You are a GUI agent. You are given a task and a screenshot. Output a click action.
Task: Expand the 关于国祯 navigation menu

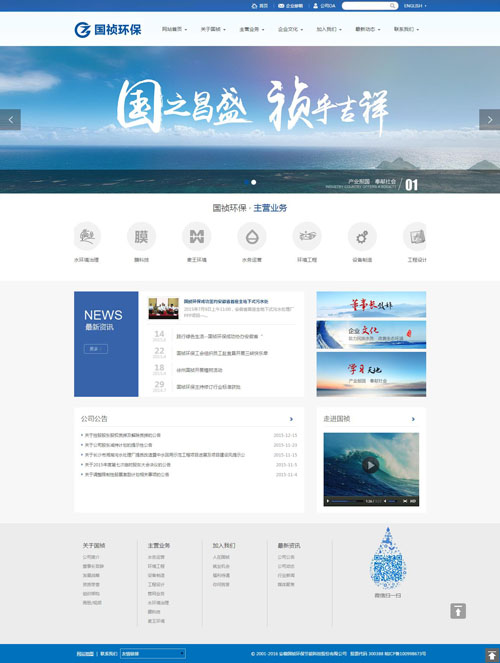tap(213, 29)
